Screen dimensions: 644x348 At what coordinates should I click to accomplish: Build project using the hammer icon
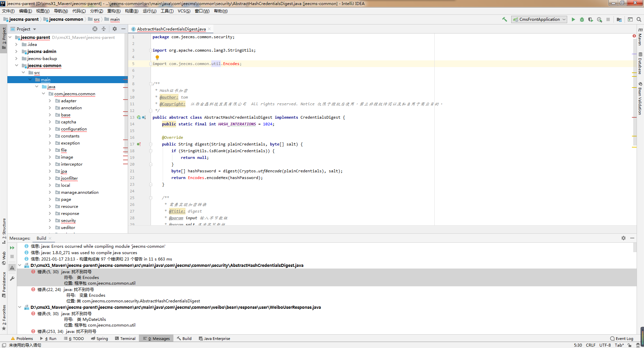(x=504, y=19)
